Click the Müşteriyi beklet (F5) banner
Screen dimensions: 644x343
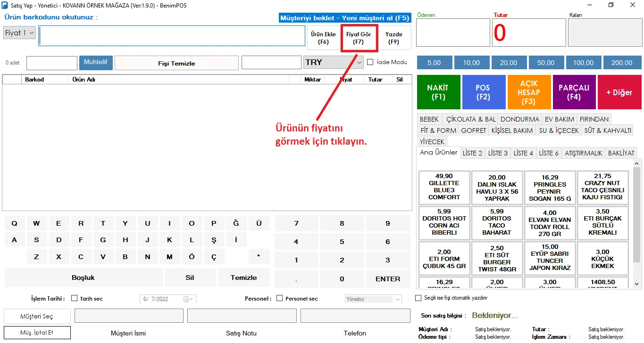click(345, 18)
